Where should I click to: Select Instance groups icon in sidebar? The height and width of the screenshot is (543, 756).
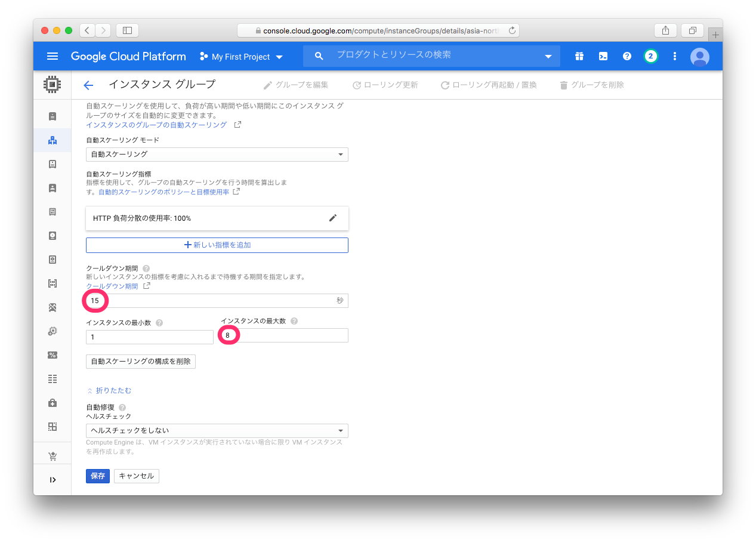click(53, 140)
